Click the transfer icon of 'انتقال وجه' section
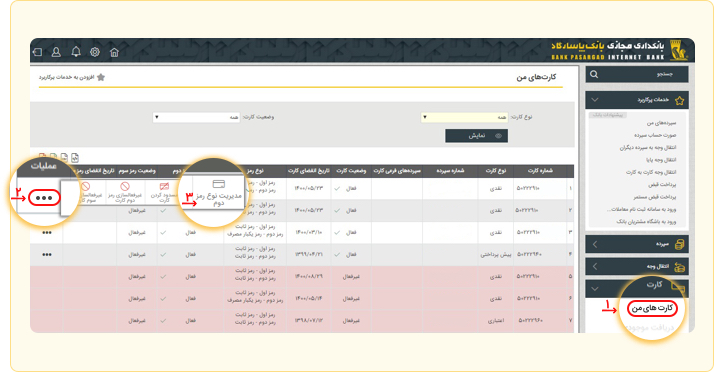This screenshot has height=372, width=714. pyautogui.click(x=679, y=267)
